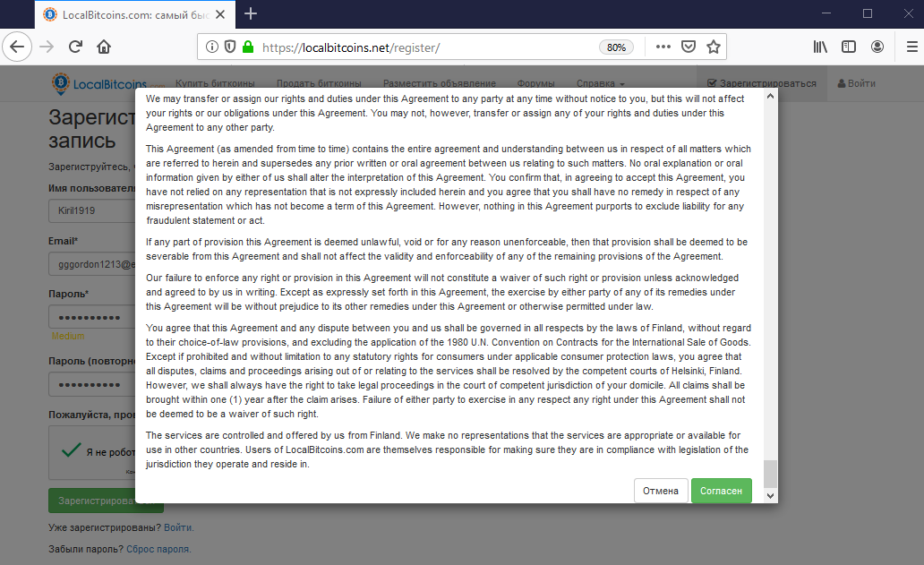924x565 pixels.
Task: Click the Согласен agree button
Action: pyautogui.click(x=722, y=491)
